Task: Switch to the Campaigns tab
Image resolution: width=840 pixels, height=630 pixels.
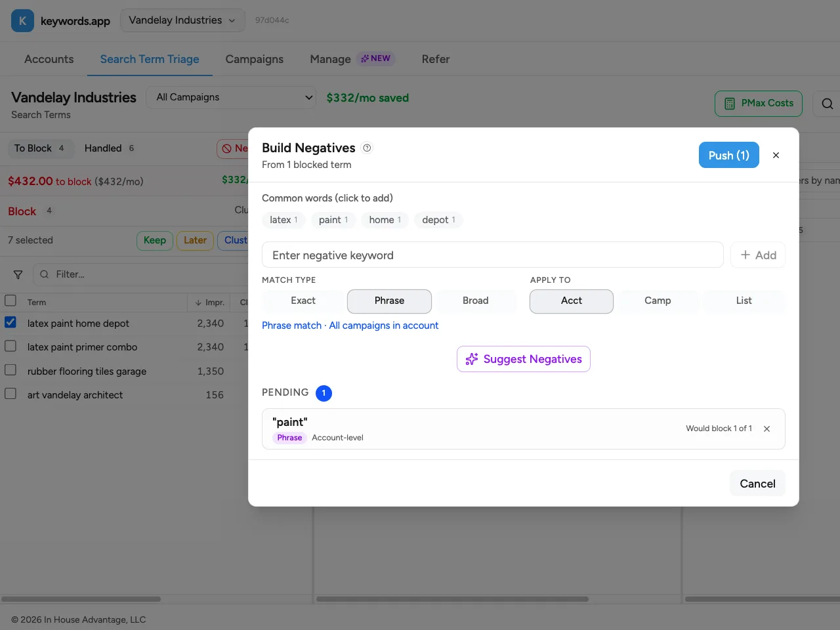Action: point(255,59)
